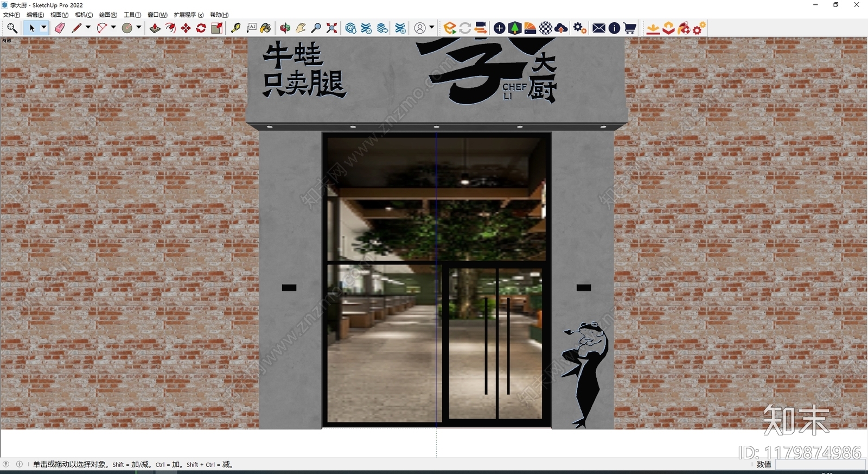Open the 文件(F) menu

(x=11, y=15)
